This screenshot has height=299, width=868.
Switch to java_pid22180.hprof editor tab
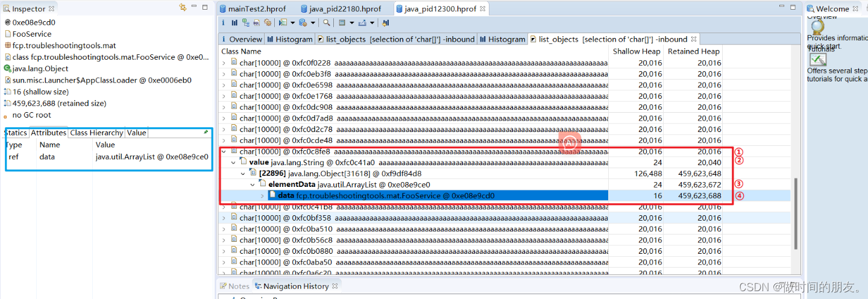pos(340,8)
